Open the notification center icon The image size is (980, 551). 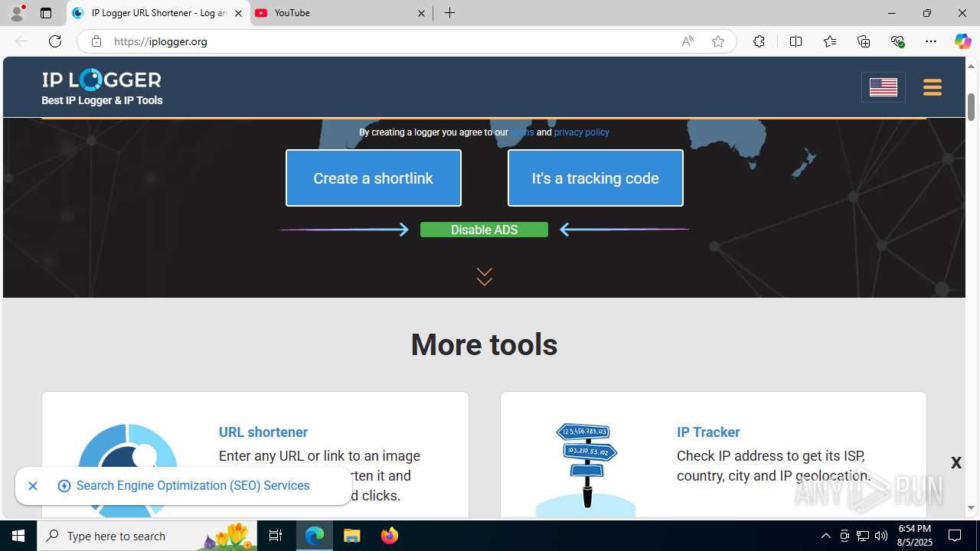click(x=955, y=536)
